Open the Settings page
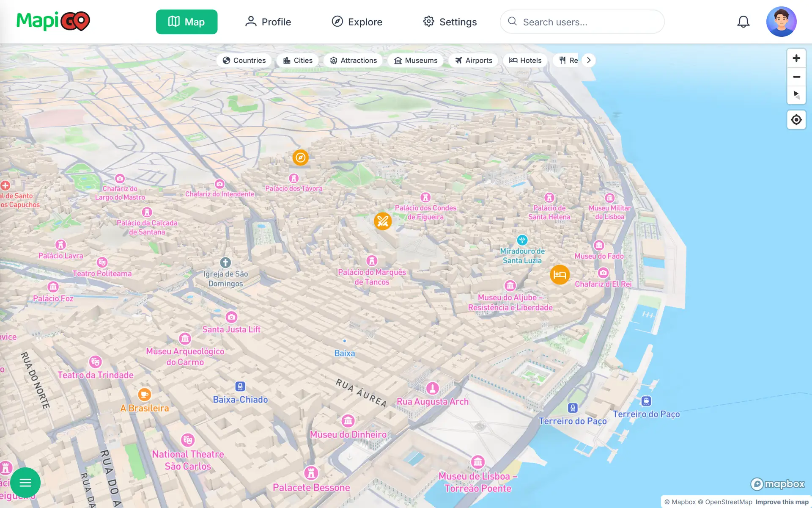Screen dimensions: 812x508 click(x=450, y=22)
